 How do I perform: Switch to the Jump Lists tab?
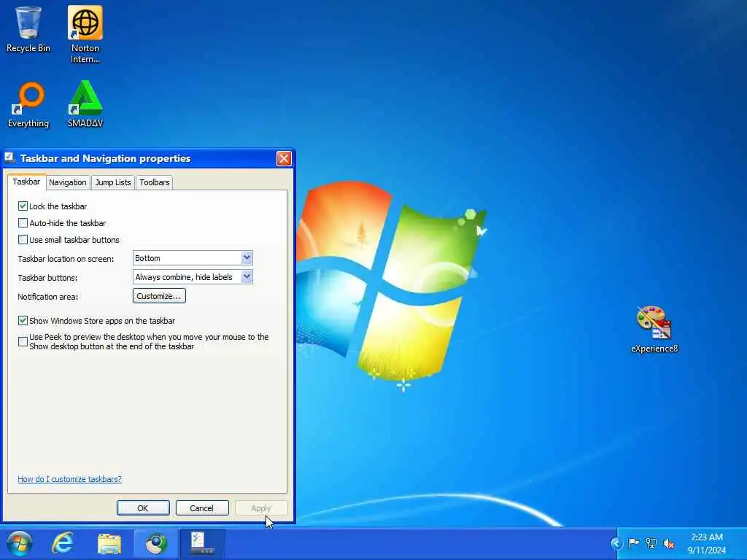(x=113, y=182)
